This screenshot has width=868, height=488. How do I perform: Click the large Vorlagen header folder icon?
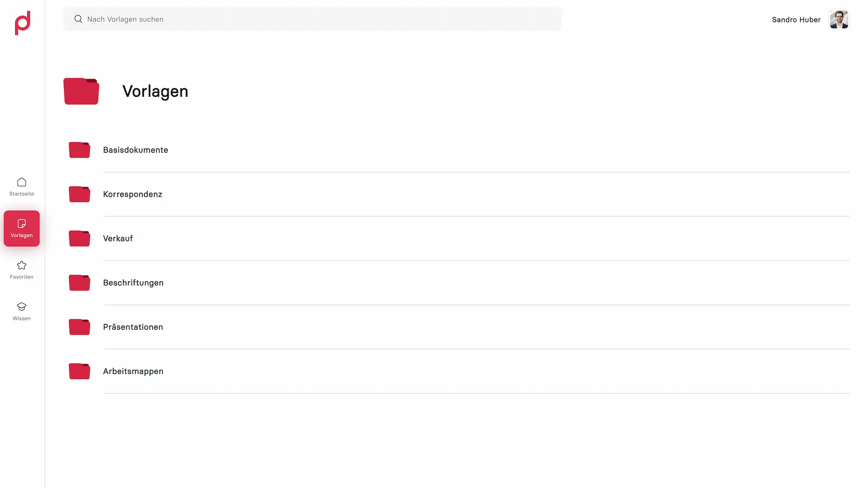pos(81,91)
